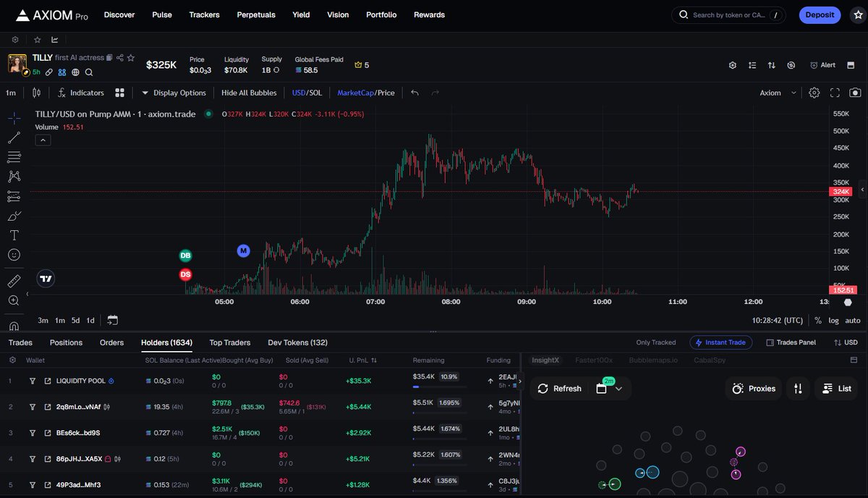The image size is (868, 498).
Task: Open the chart layout grid icon
Action: pos(120,93)
